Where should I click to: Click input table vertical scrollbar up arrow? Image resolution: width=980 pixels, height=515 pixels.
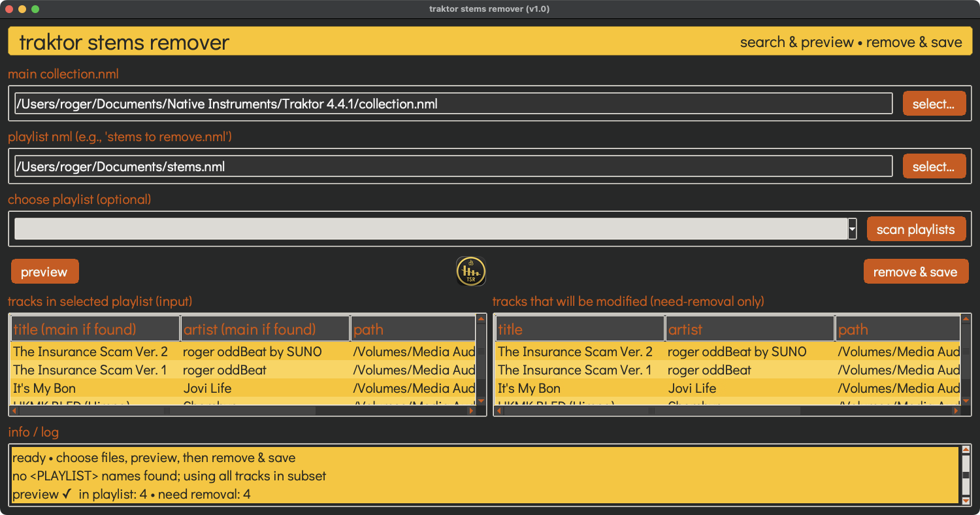pos(482,320)
